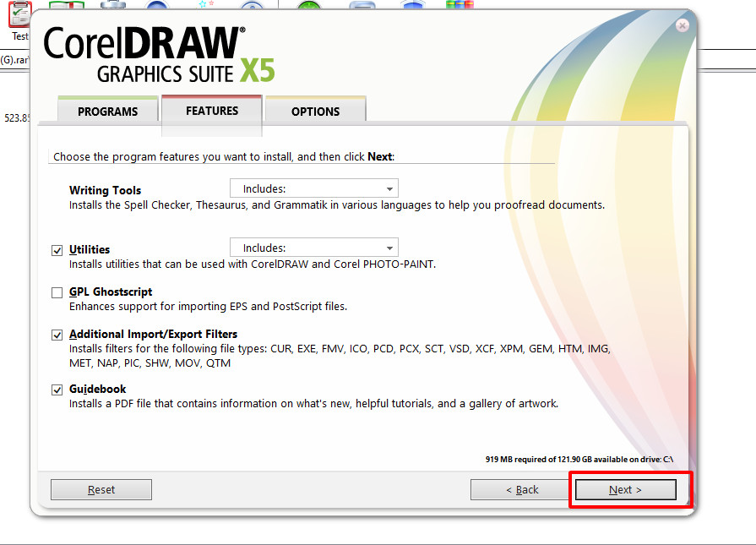
Task: Uncheck Additional Import/Export Filters
Action: (x=57, y=335)
